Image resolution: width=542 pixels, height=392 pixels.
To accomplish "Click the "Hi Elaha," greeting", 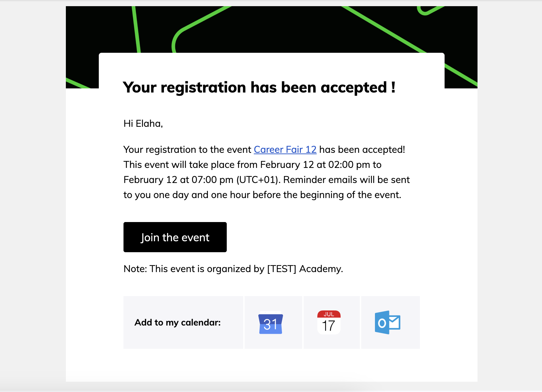I will 143,123.
